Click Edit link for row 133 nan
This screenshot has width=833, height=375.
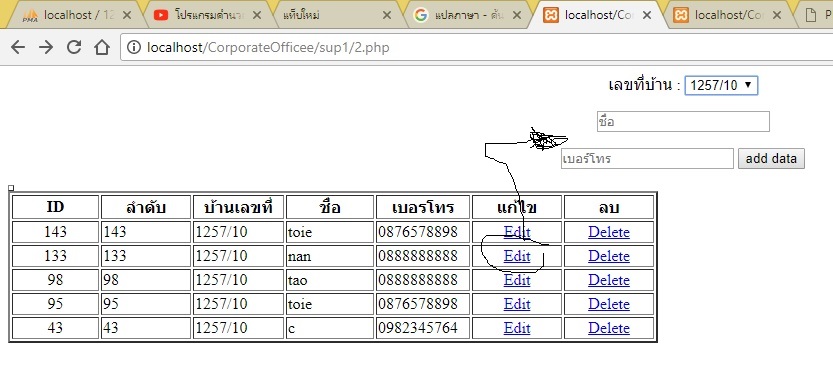tap(517, 256)
